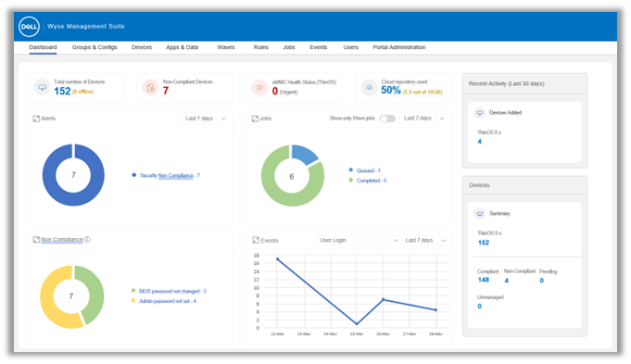
Task: Open Alerts Last 7 days dropdown
Action: click(205, 119)
